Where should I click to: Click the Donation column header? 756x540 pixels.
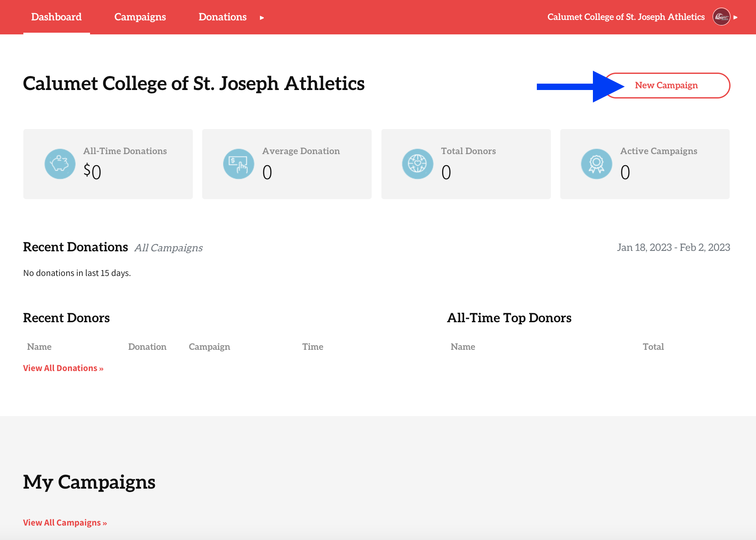point(147,347)
